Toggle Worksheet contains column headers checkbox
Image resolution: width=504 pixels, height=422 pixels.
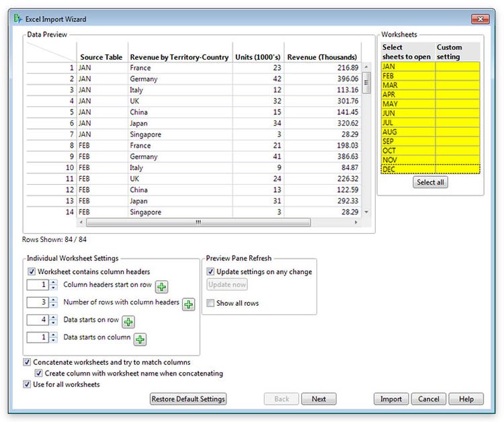pos(32,271)
